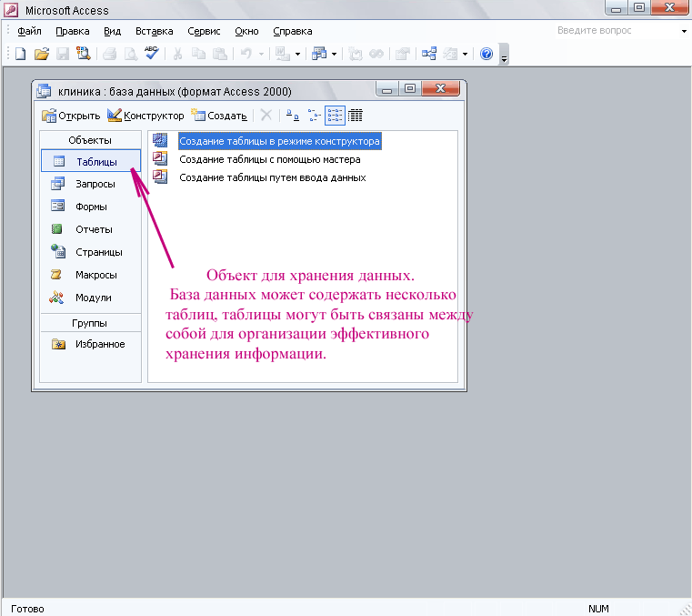Viewport: 692px width, 616px height.
Task: Select Таблицы in objects pane
Action: [91, 162]
